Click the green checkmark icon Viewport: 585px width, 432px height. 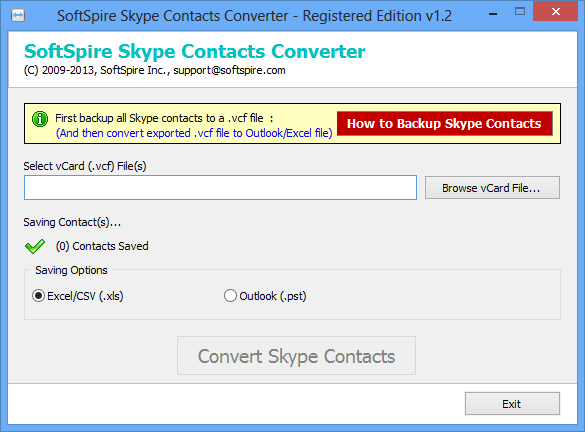coord(35,246)
